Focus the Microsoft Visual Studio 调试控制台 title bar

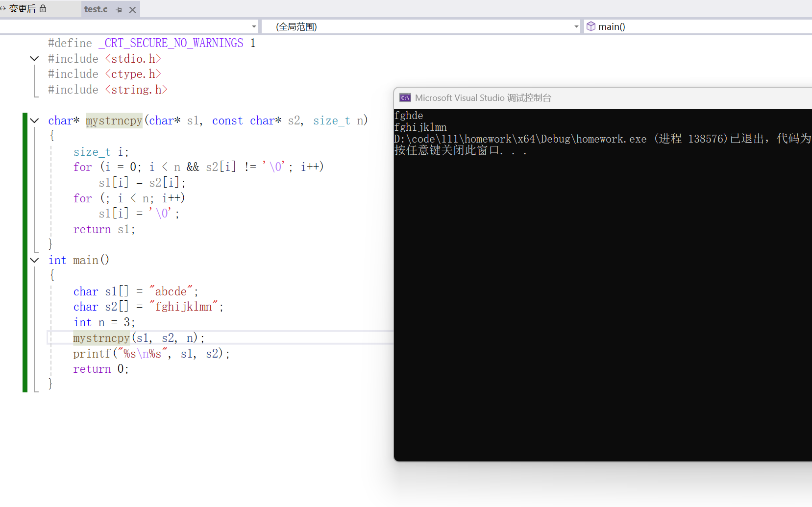point(603,98)
